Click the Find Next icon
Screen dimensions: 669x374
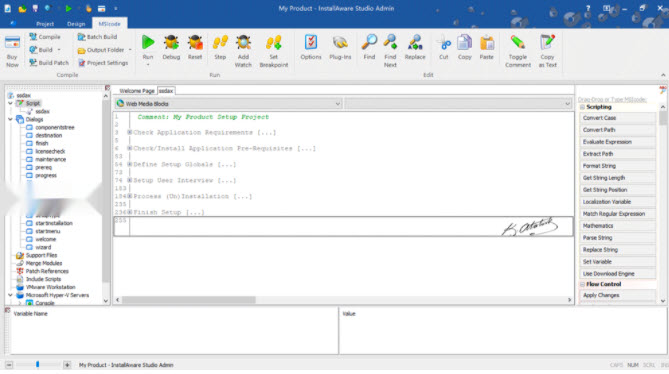tap(390, 42)
